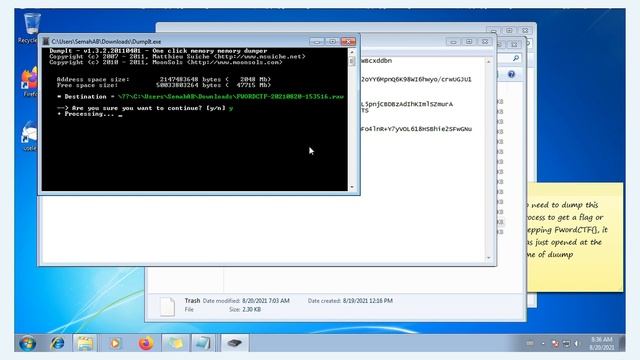Click the Firefox taskbar icon
Screen dimensions: 640x360
coord(146,343)
